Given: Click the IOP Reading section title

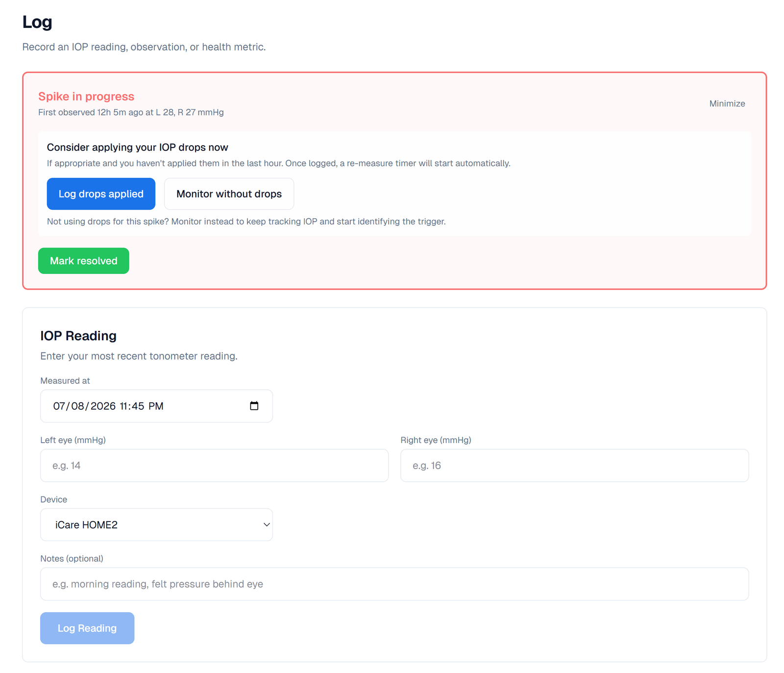Looking at the screenshot, I should 78,336.
